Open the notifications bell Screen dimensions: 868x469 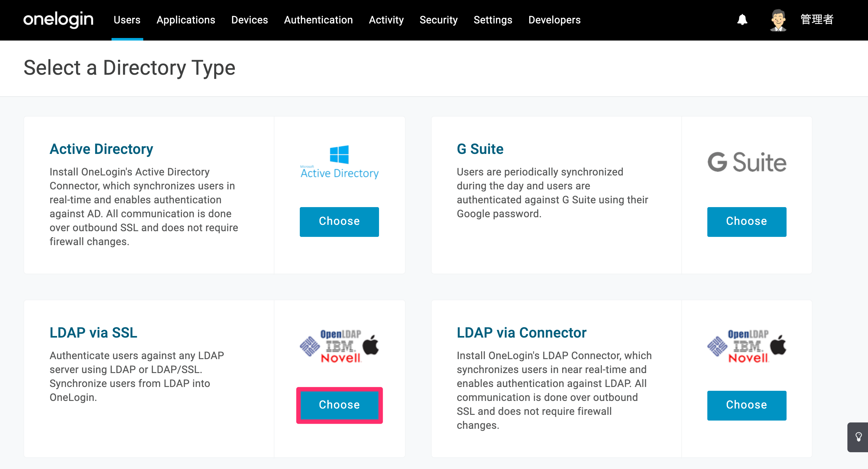[x=742, y=20]
